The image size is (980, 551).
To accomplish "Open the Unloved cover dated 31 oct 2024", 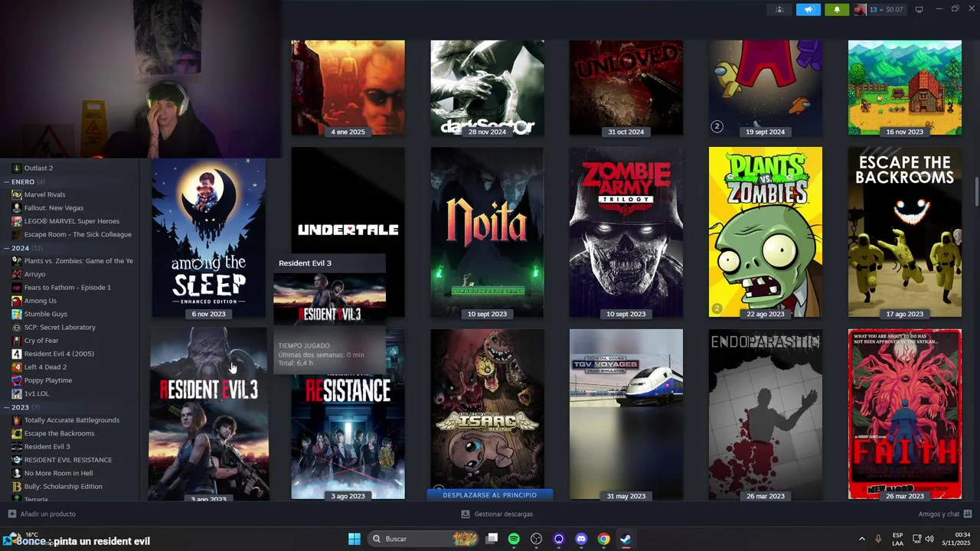I will (x=626, y=88).
